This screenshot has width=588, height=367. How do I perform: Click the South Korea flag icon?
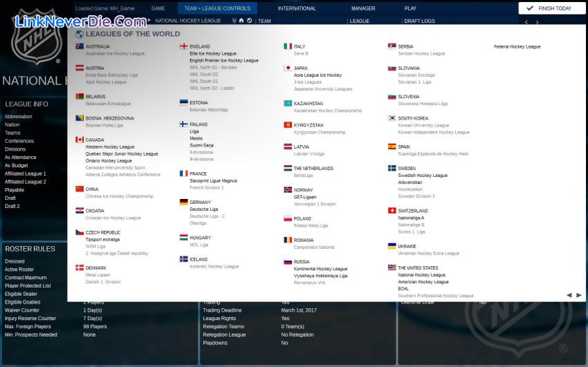(x=392, y=118)
